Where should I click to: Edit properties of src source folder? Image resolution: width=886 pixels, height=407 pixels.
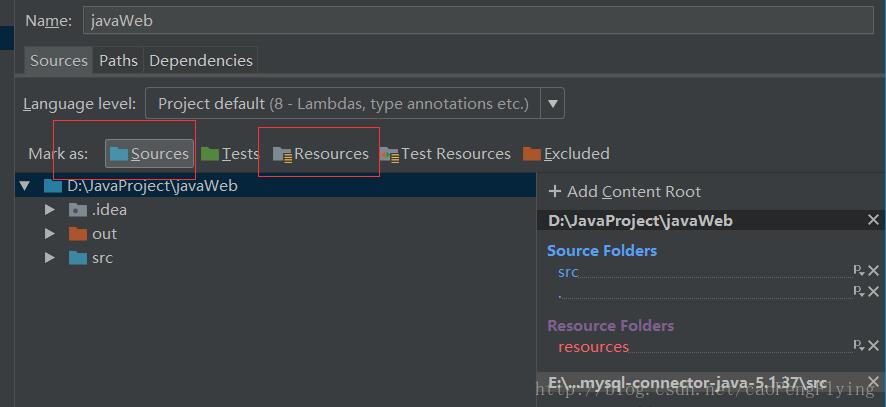pyautogui.click(x=858, y=271)
